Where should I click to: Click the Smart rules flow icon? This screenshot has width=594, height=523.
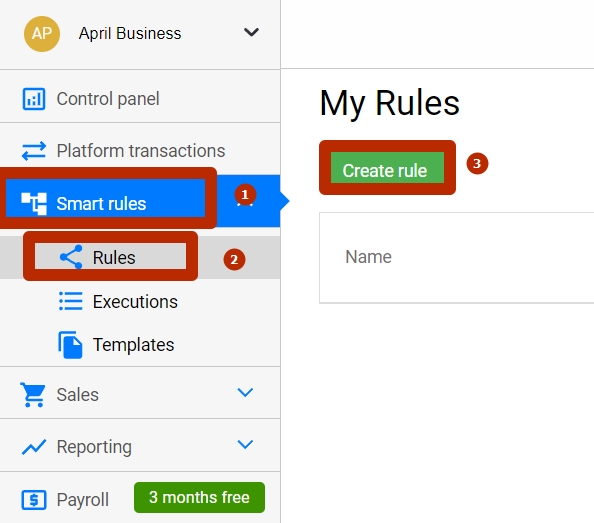tap(34, 203)
